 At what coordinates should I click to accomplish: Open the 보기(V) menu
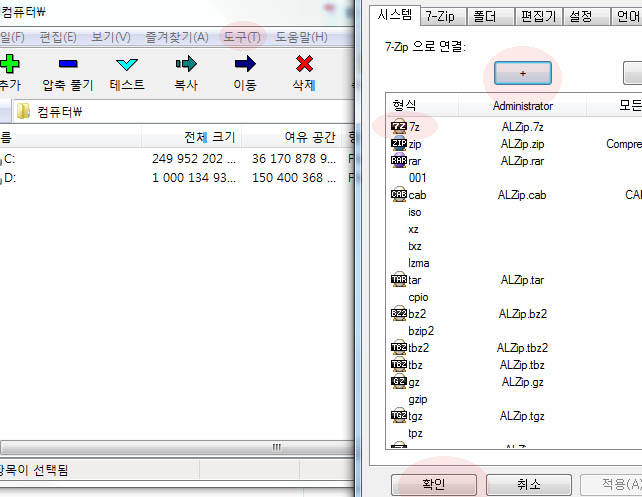click(111, 37)
